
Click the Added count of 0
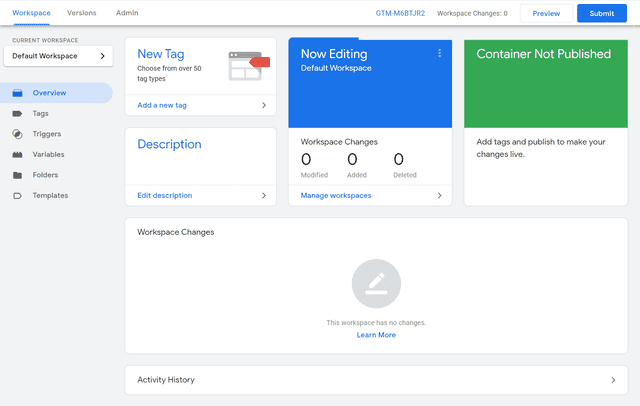(x=352, y=159)
